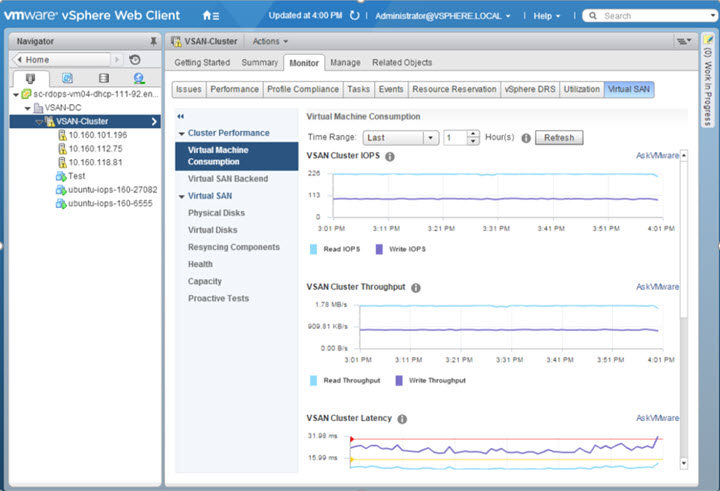Open Virtual Disks view
The height and width of the screenshot is (491, 720).
[x=213, y=230]
